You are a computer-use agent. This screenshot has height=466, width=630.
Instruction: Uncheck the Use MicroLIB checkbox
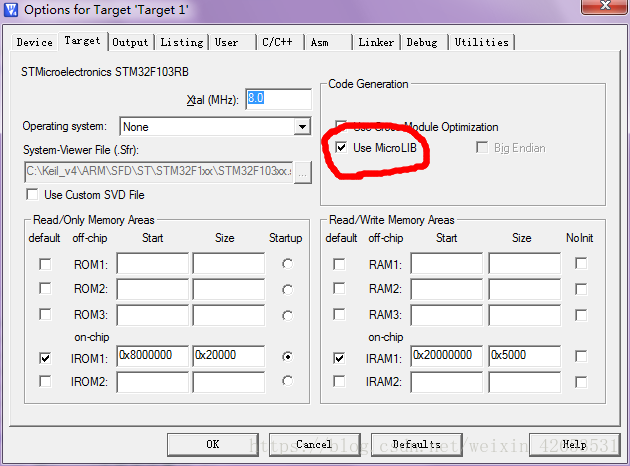point(341,147)
